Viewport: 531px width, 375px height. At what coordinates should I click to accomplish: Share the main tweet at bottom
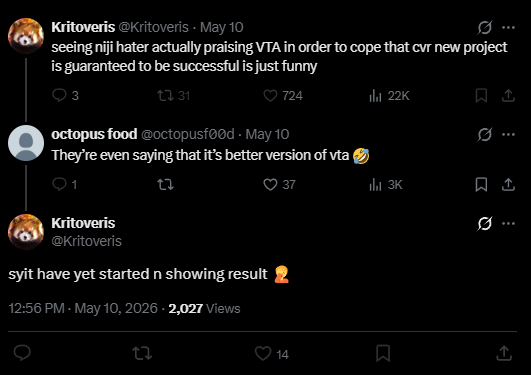coord(504,353)
